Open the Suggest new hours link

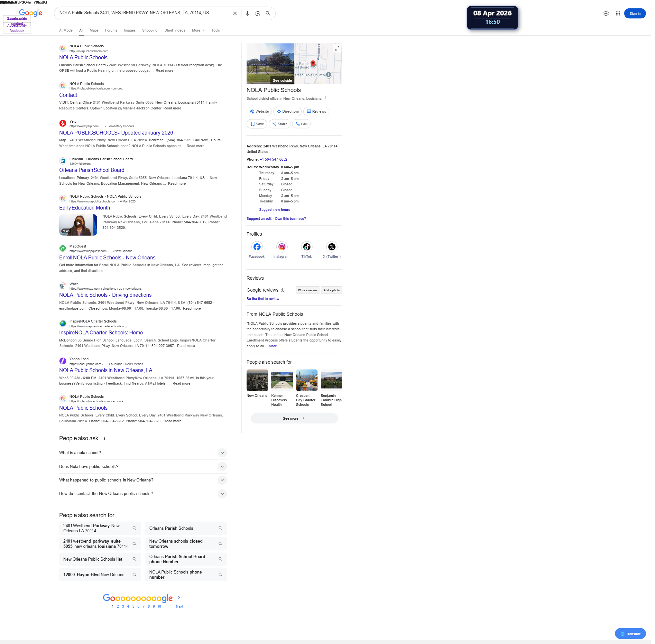274,210
